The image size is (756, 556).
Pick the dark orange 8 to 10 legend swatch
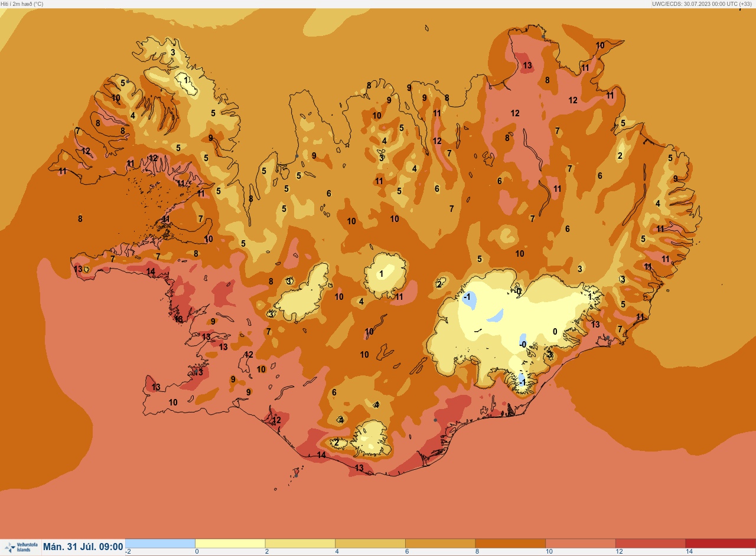click(x=510, y=543)
